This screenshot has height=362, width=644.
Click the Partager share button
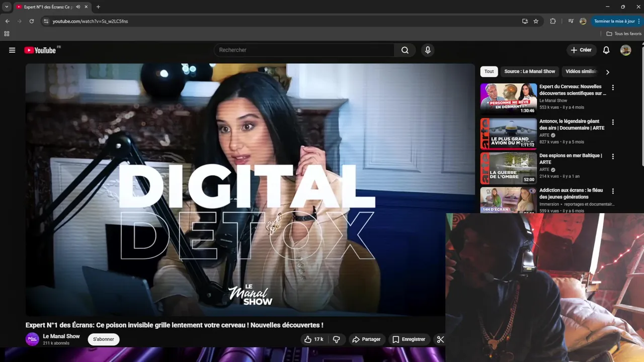coord(366,339)
